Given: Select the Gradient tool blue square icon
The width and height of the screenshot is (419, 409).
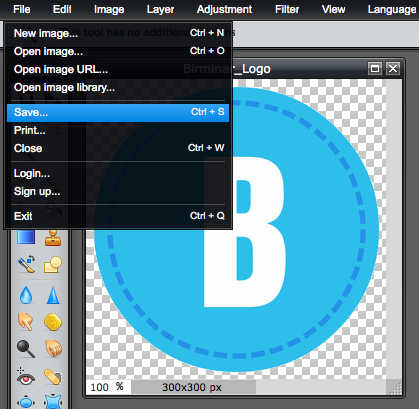Looking at the screenshot, I should click(26, 237).
